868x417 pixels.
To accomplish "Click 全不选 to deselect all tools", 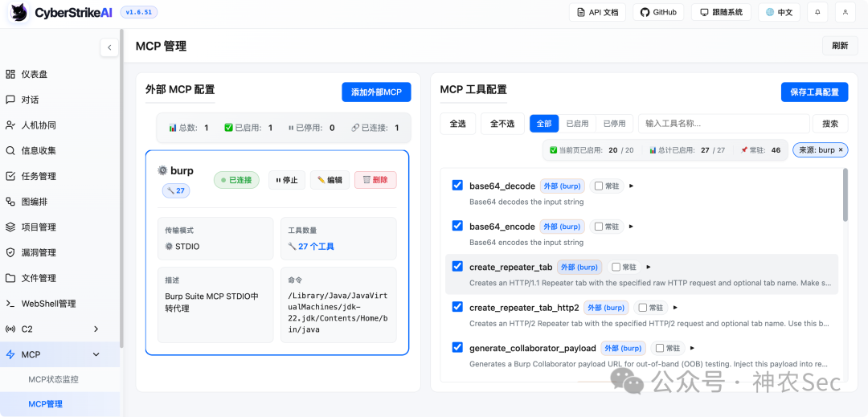I will [x=502, y=124].
